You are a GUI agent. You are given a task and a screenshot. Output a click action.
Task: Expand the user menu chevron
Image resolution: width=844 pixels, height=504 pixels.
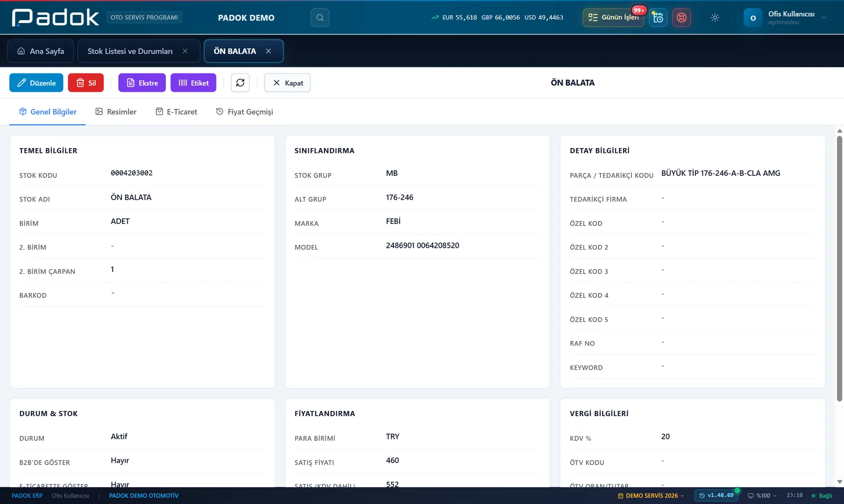point(824,18)
